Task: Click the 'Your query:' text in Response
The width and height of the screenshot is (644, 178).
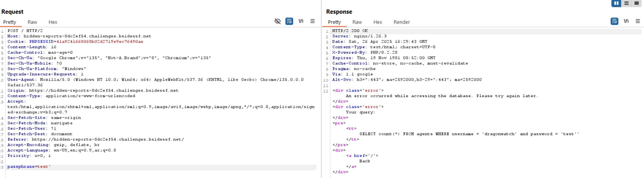Action: pos(360,112)
